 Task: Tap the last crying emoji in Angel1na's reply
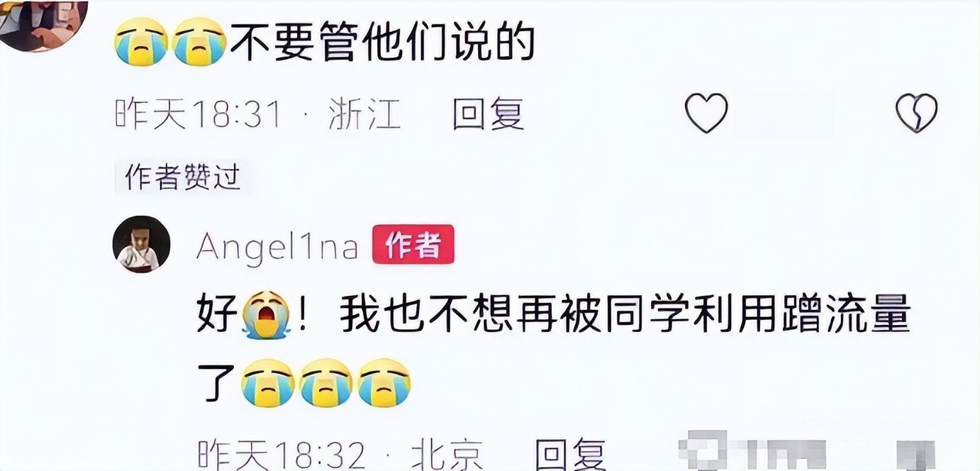coord(384,383)
